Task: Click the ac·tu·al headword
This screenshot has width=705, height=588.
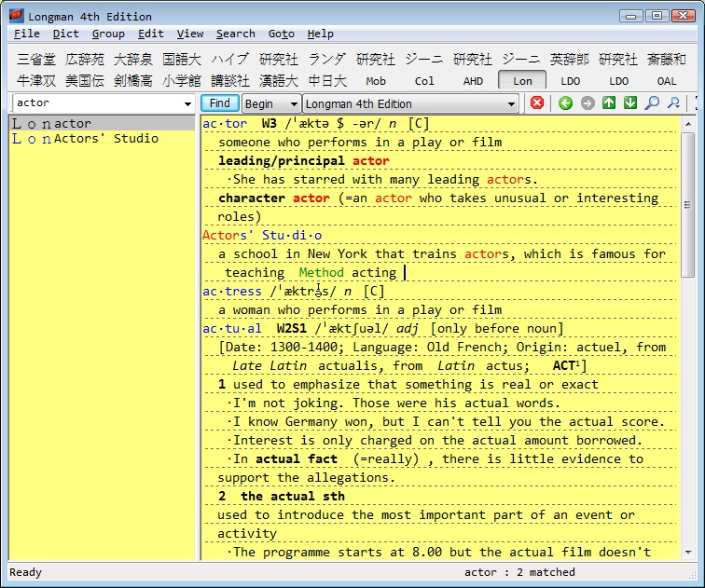Action: tap(232, 328)
